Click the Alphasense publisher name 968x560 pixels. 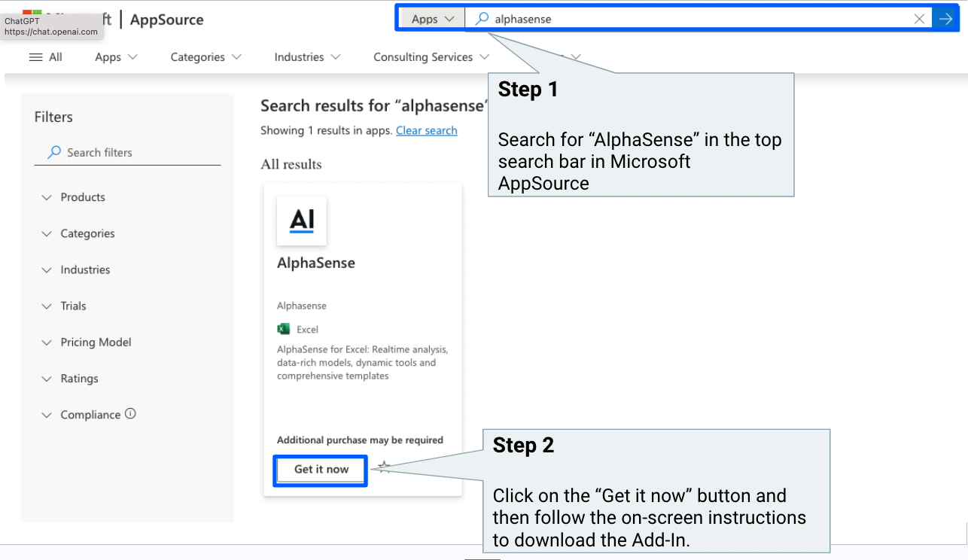302,306
